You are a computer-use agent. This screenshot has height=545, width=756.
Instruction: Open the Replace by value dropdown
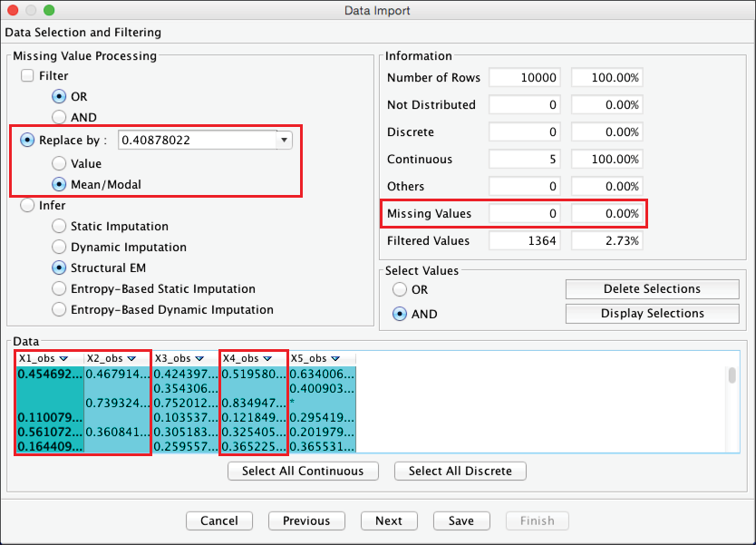[x=285, y=141]
